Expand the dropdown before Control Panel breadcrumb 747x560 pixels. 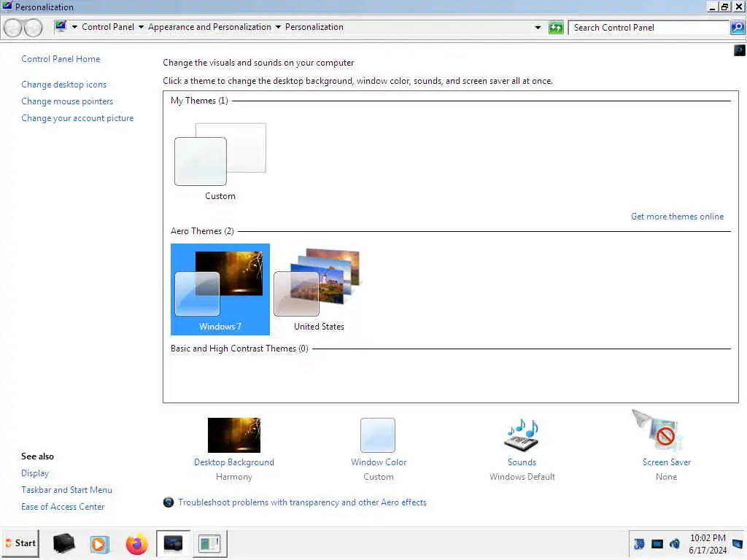(74, 27)
